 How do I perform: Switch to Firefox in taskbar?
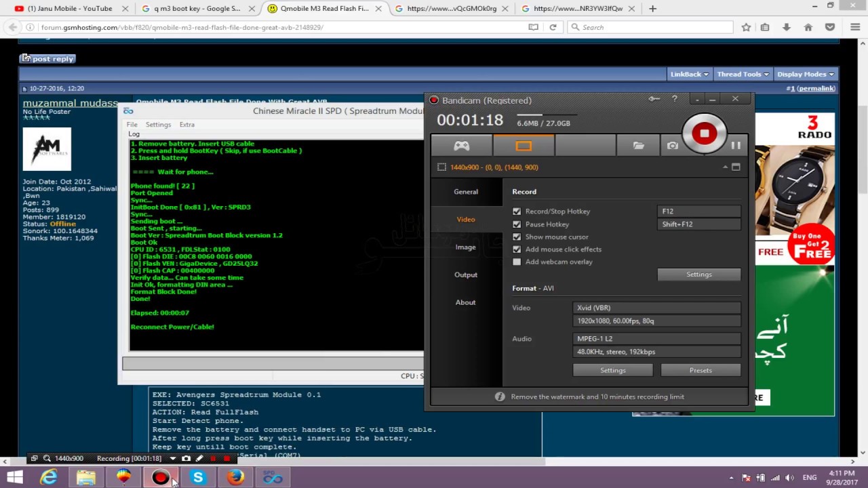(x=235, y=478)
